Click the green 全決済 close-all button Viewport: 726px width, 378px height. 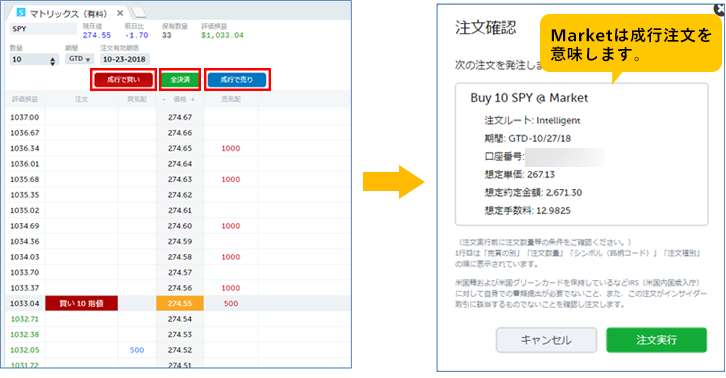point(180,80)
